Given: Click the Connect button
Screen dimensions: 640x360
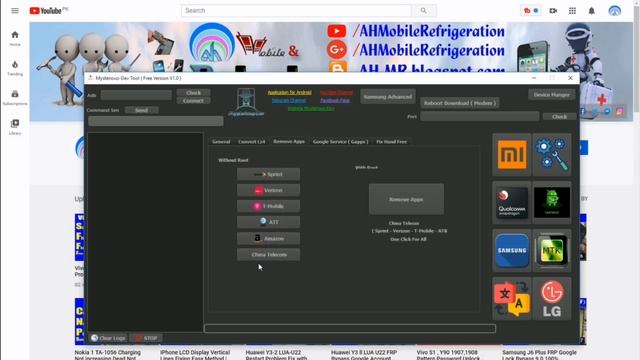Looking at the screenshot, I should click(x=193, y=100).
